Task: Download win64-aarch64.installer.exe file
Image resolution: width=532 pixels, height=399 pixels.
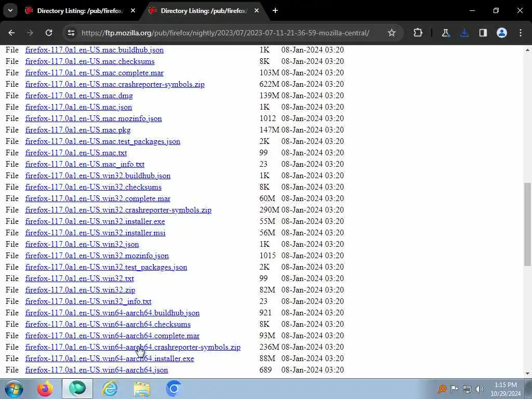Action: pos(110,358)
